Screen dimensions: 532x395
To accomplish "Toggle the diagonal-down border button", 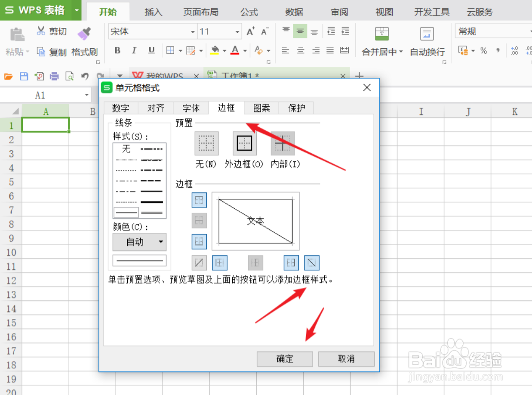I will 312,262.
